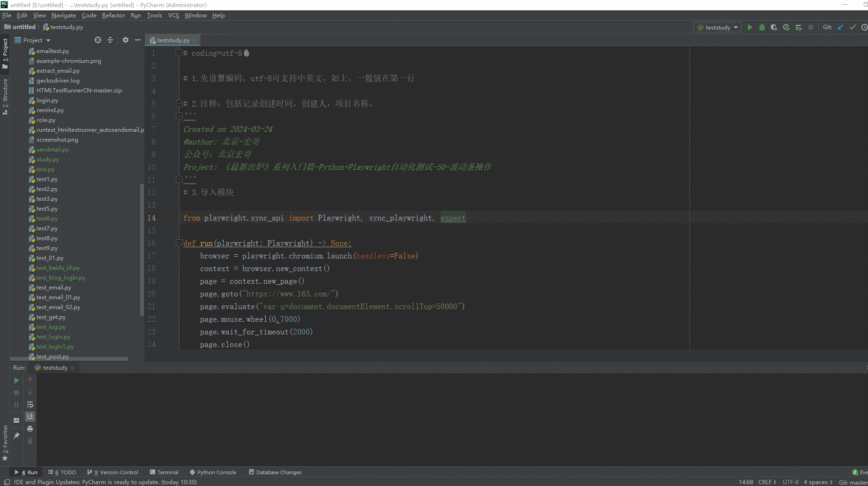Close the teststudy.py editor tab
868x486 pixels.
(x=195, y=40)
